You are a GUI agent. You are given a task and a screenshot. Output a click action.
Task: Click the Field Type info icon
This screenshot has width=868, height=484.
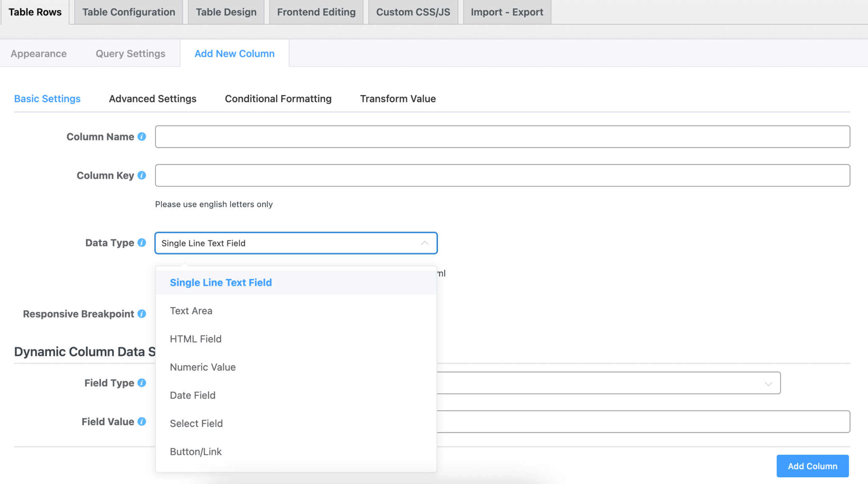pos(142,383)
